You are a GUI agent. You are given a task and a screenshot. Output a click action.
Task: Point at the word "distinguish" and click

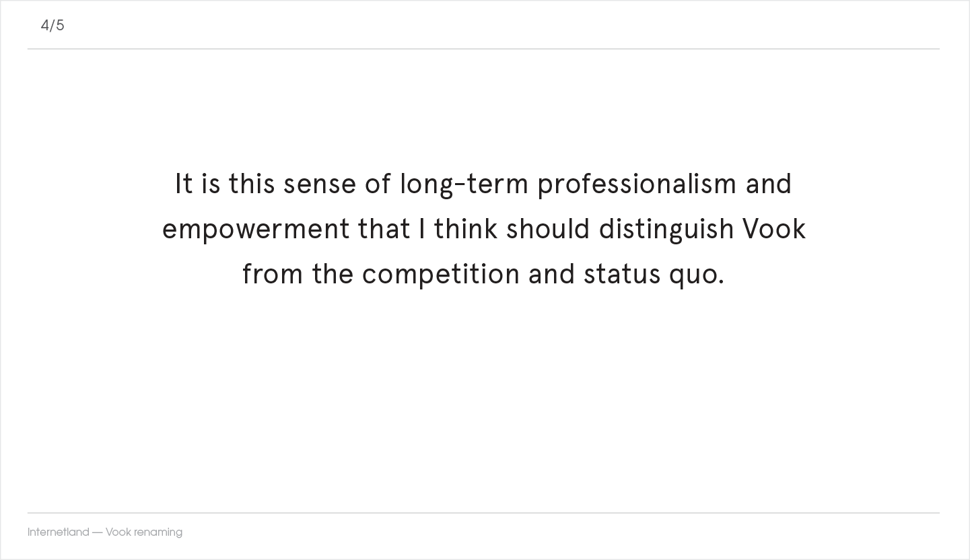tap(666, 230)
